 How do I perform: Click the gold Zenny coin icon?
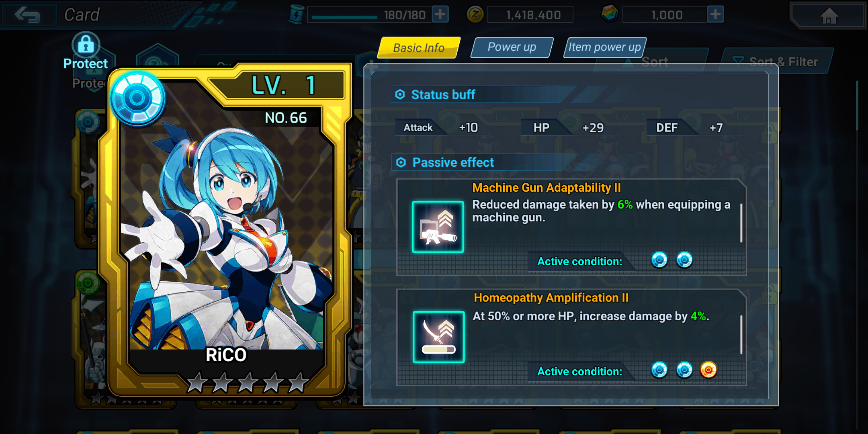(x=475, y=15)
